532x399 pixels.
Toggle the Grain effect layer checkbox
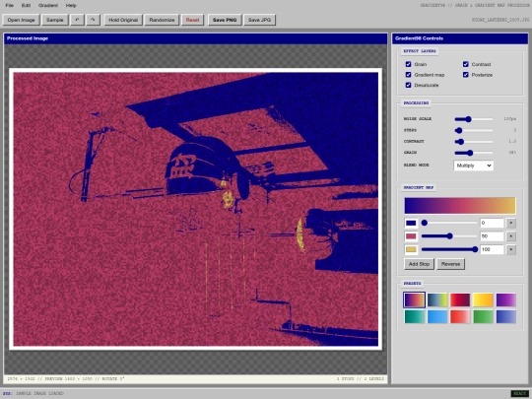tap(408, 64)
